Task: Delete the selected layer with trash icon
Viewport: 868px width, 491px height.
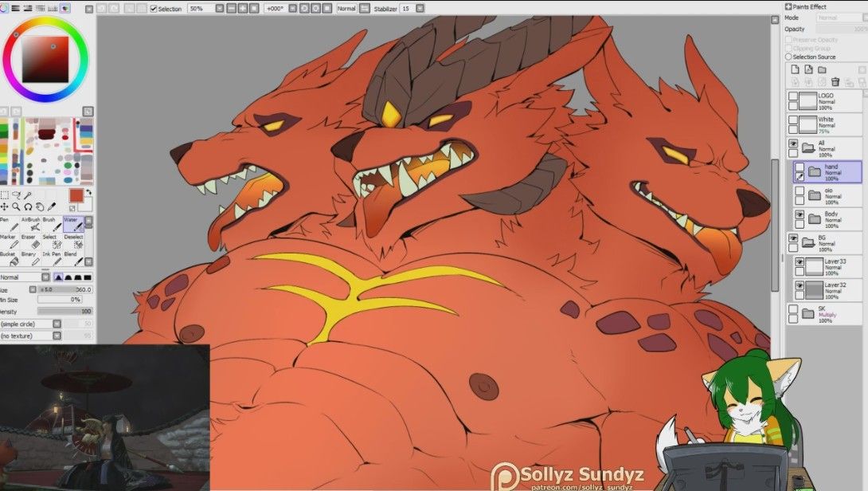Action: point(835,82)
